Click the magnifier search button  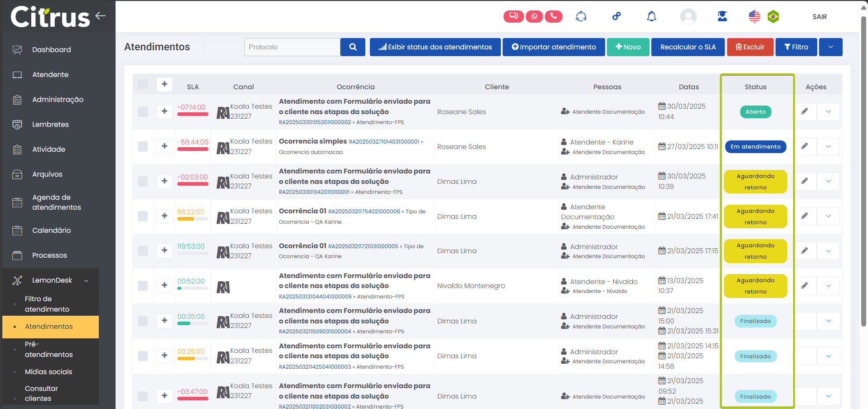point(353,47)
